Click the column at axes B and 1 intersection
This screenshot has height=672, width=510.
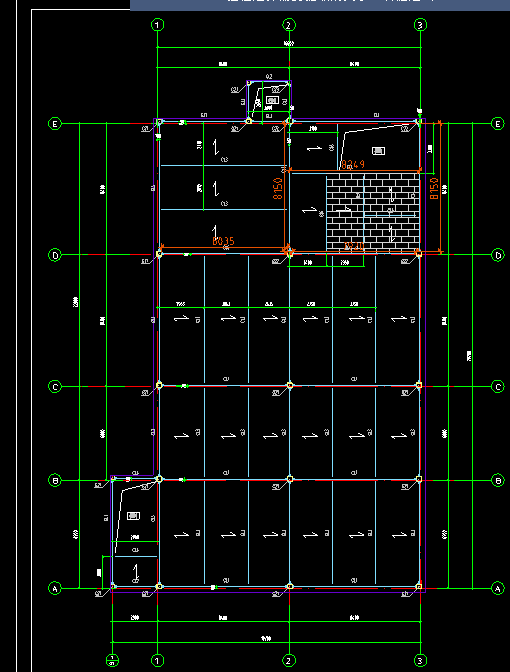(x=159, y=479)
